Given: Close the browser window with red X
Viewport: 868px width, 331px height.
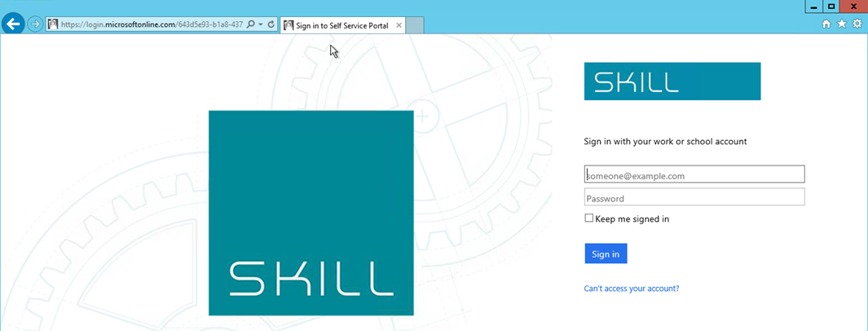Looking at the screenshot, I should [854, 7].
